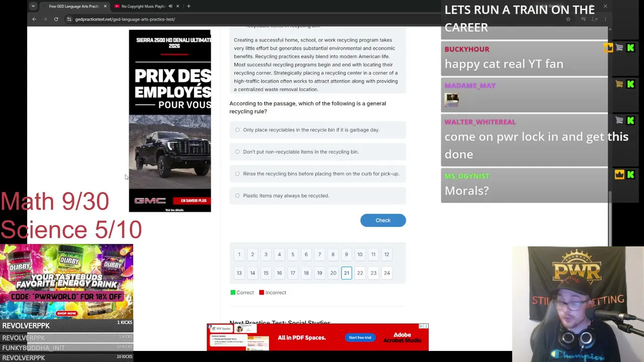Bookmark this page with the star icon
The height and width of the screenshot is (362, 644).
(568, 19)
